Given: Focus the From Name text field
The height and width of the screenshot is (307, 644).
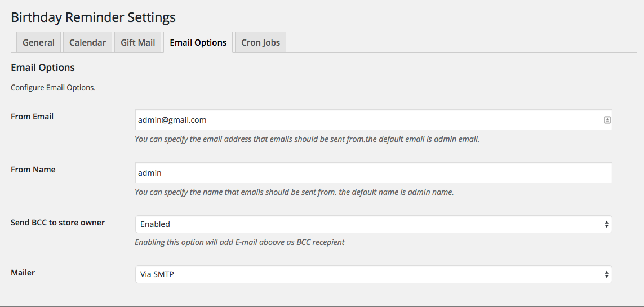Looking at the screenshot, I should 373,173.
